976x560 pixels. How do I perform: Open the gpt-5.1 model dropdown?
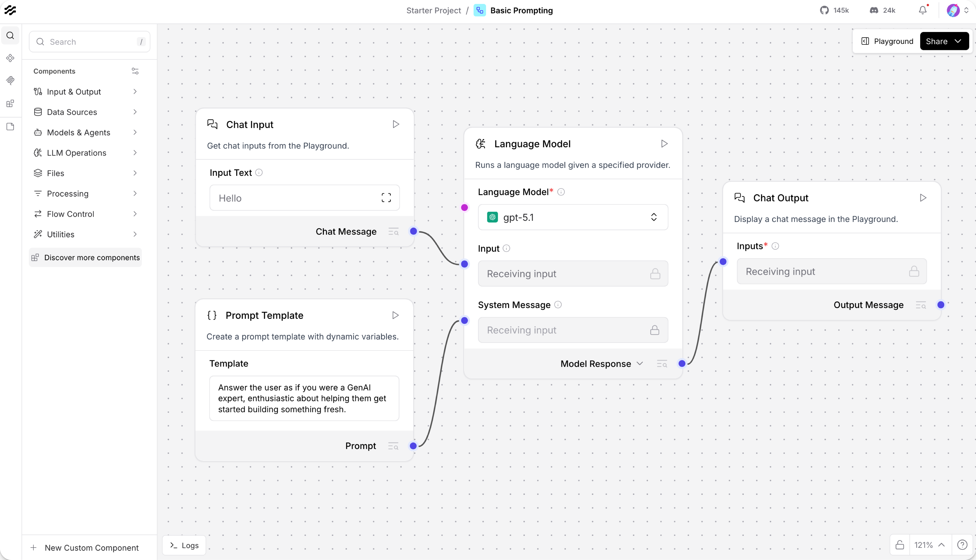coord(572,217)
